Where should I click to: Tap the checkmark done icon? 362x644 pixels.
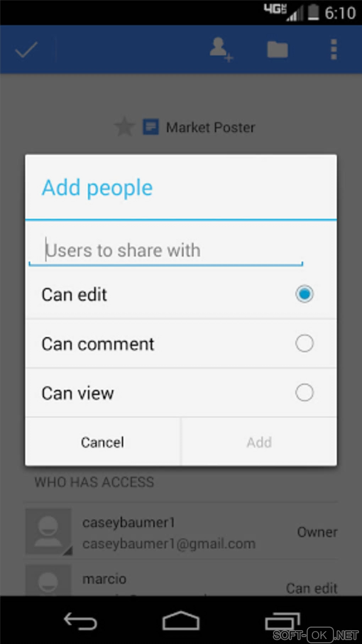click(x=26, y=50)
